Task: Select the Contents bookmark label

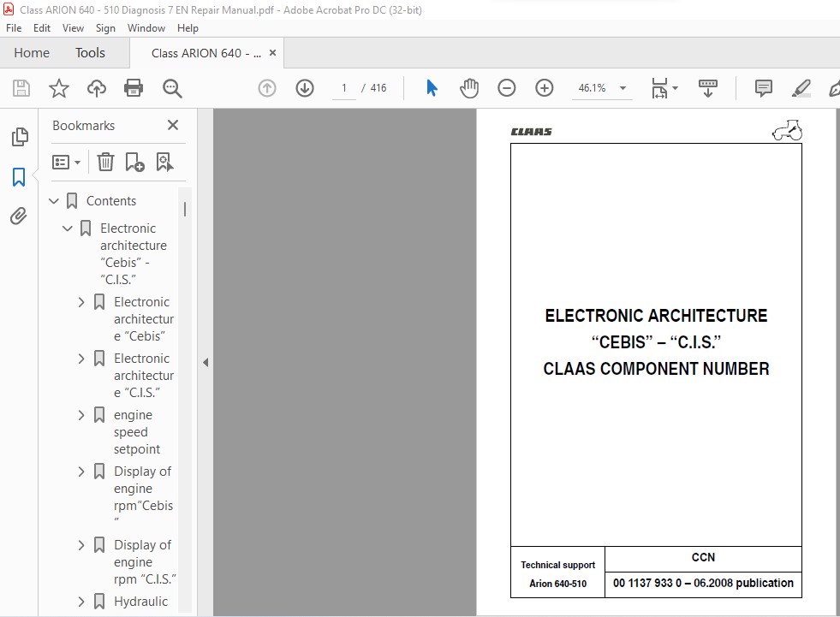Action: coord(111,201)
